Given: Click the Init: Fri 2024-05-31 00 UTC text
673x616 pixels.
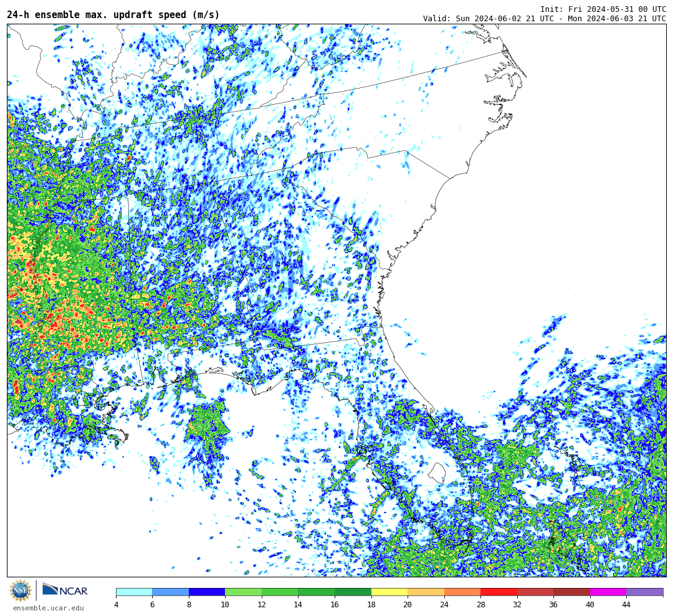Looking at the screenshot, I should tap(603, 9).
